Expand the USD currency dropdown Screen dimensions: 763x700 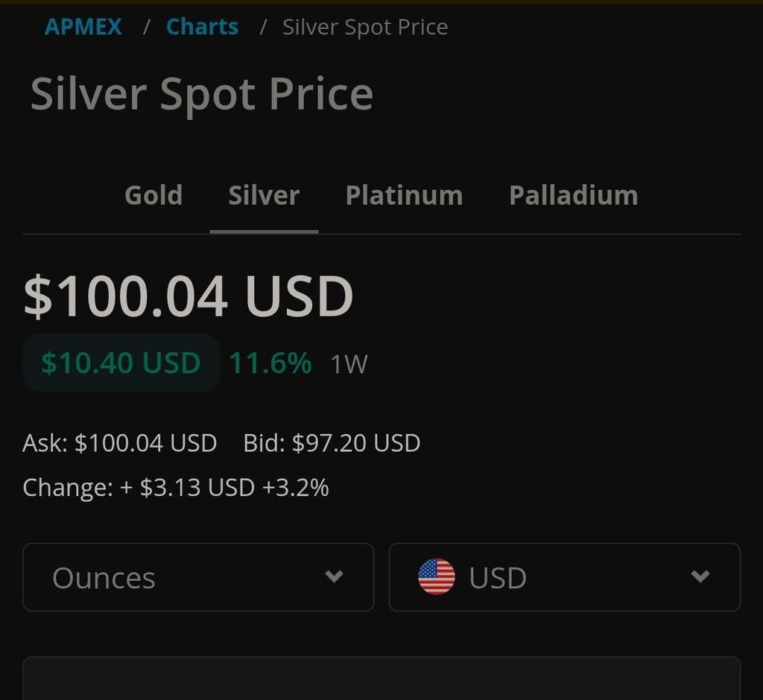(564, 577)
